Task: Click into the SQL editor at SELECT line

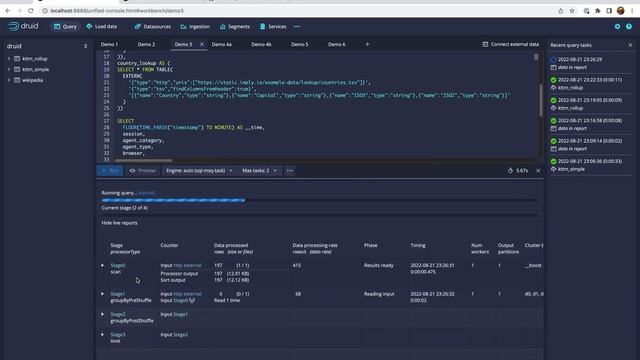Action: point(125,121)
